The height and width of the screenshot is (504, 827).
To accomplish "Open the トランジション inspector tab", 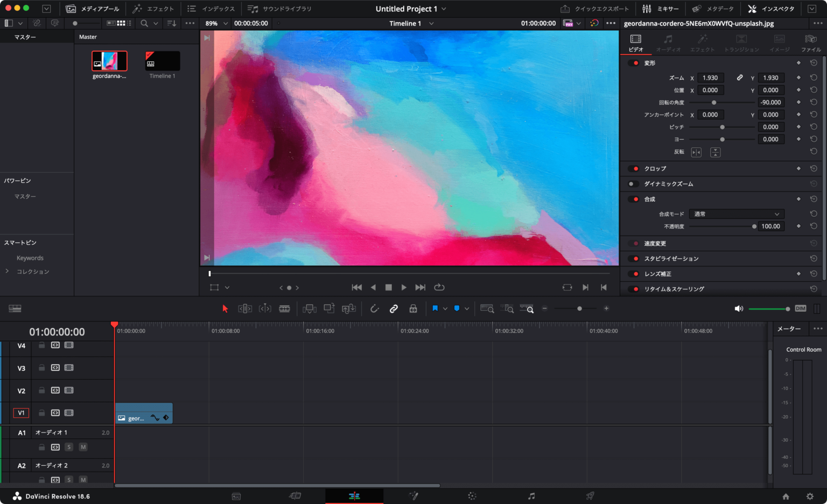I will tap(741, 43).
